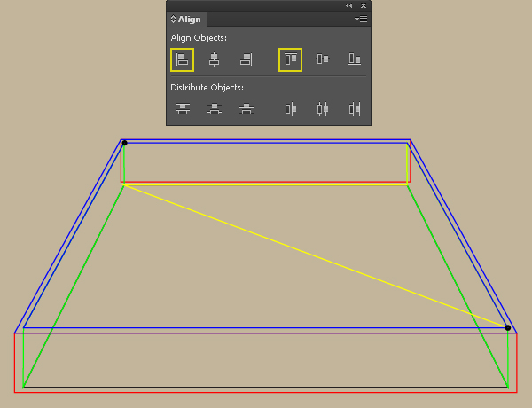Collapse the Align panel with double arrows
532x408 pixels.
tap(348, 6)
